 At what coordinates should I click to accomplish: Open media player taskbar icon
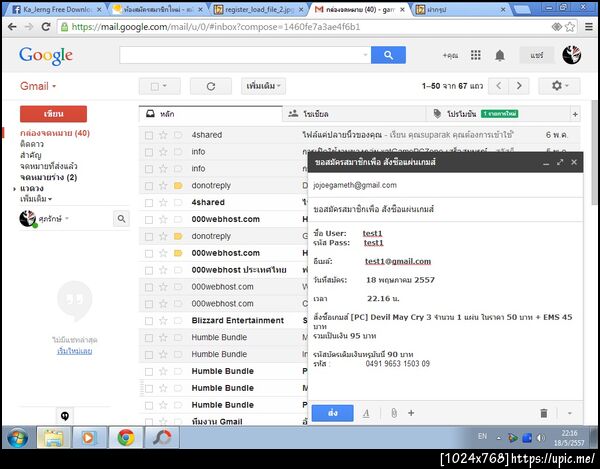pyautogui.click(x=89, y=437)
